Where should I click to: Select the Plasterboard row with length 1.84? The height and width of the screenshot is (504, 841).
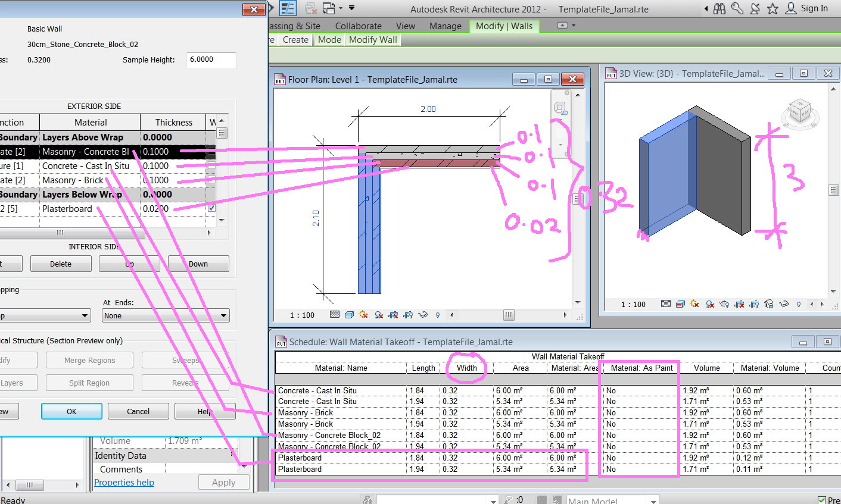tap(557, 458)
